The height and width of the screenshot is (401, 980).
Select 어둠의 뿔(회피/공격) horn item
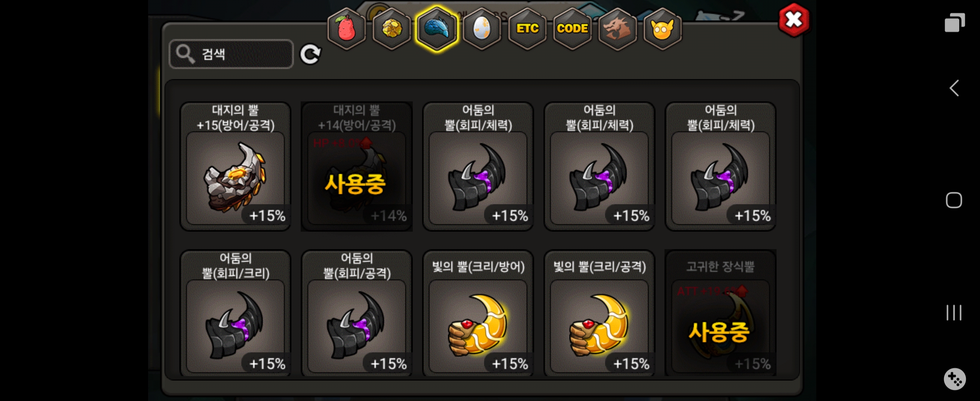point(357,313)
